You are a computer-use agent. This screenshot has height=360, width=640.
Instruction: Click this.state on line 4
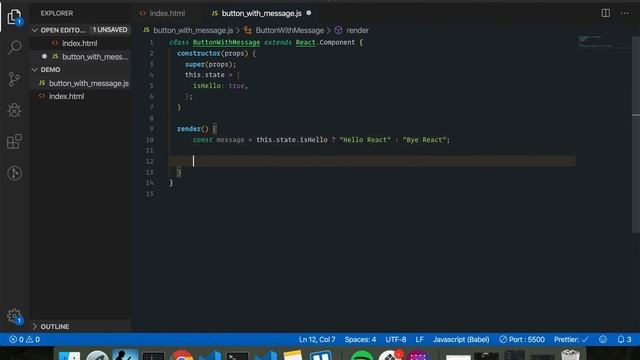click(204, 75)
